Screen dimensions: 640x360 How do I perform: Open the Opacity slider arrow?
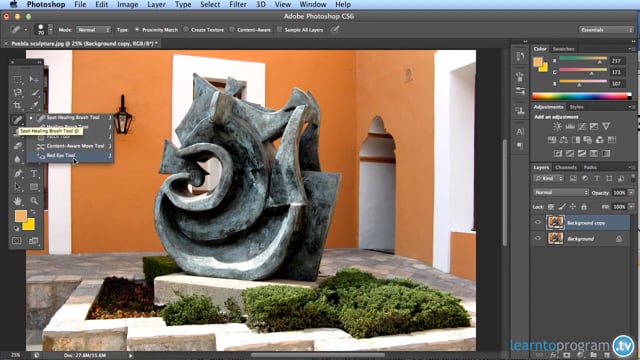tap(631, 192)
